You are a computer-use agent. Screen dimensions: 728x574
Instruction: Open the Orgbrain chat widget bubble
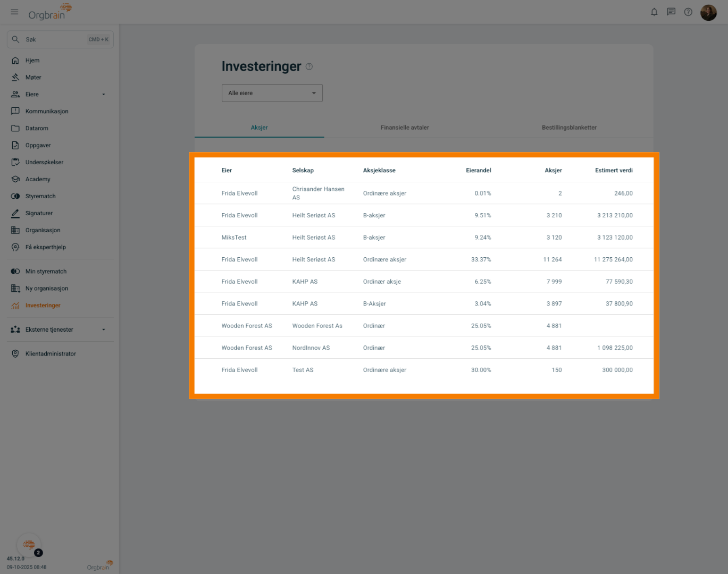pyautogui.click(x=29, y=545)
